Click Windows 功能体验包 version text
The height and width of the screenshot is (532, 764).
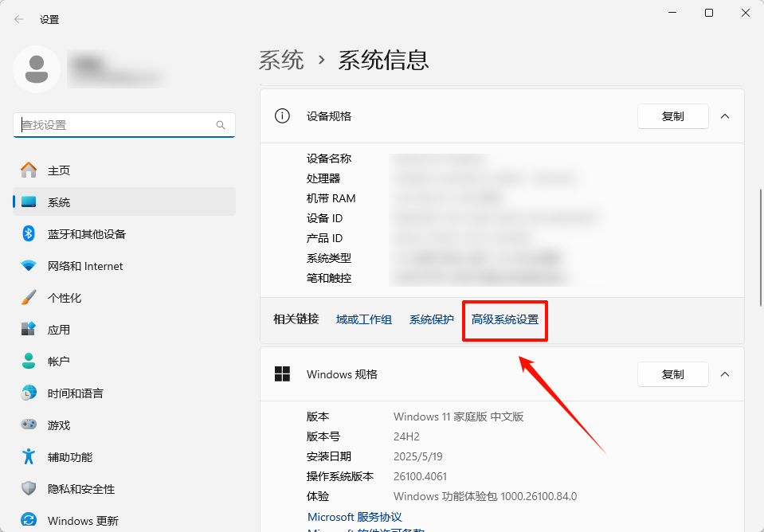485,496
